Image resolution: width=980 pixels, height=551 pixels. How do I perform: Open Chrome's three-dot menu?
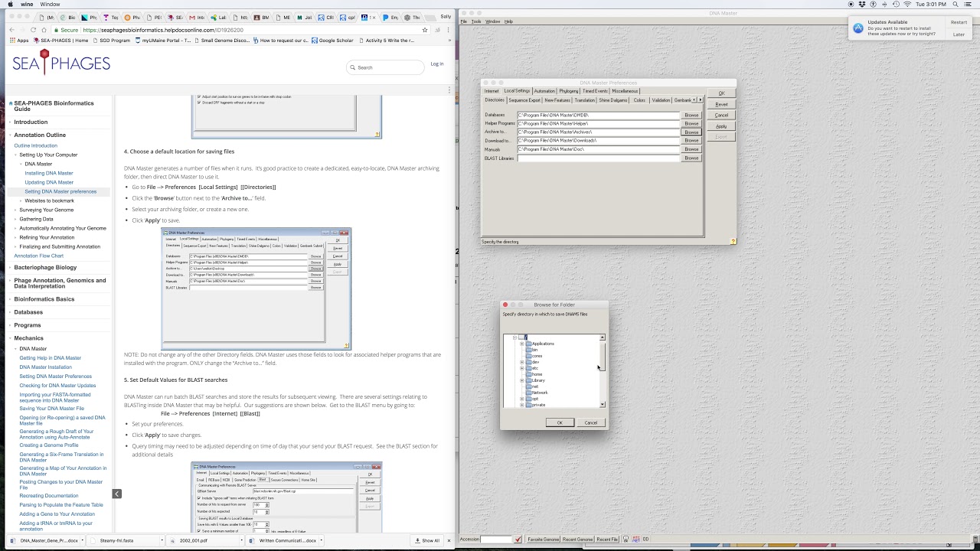click(x=449, y=30)
